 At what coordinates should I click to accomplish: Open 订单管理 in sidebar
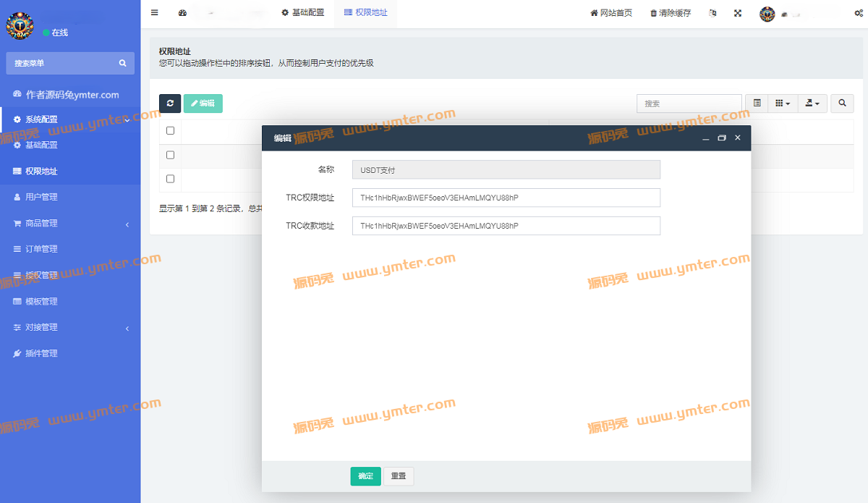70,249
